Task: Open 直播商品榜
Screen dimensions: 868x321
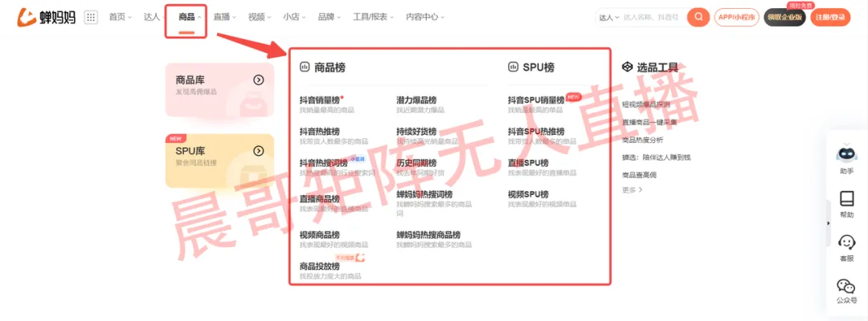Action: (319, 199)
